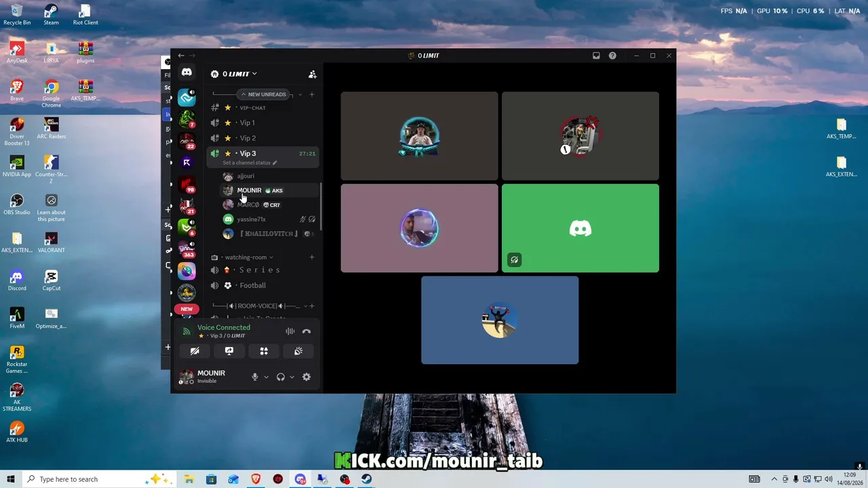Create channel in ROOM-VOICE category
The height and width of the screenshot is (488, 868).
coord(312,306)
